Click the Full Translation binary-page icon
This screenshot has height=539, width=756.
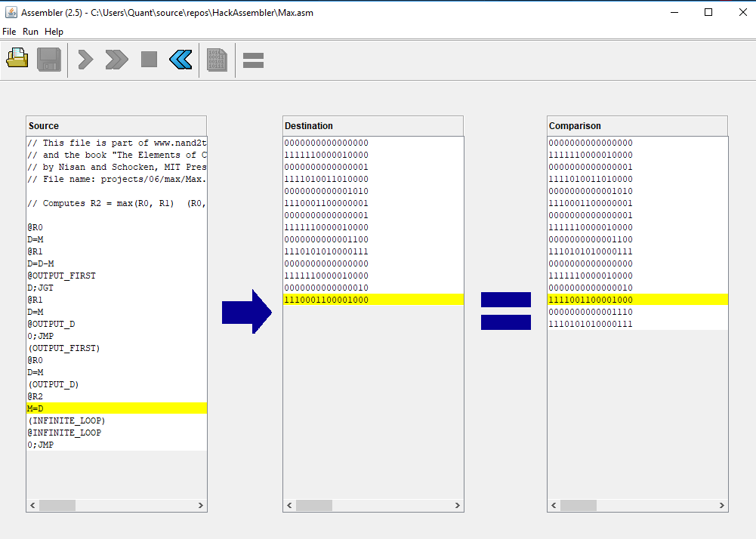[217, 59]
